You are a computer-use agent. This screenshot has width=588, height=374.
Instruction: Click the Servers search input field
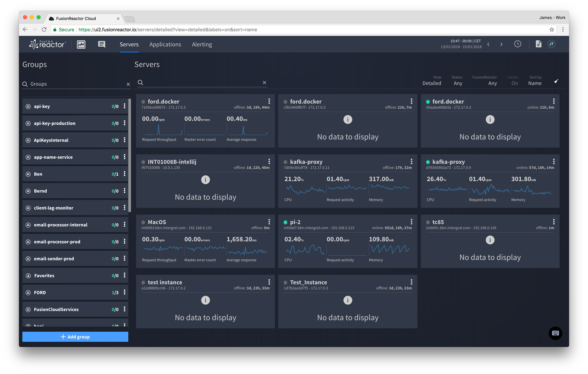[x=203, y=83]
